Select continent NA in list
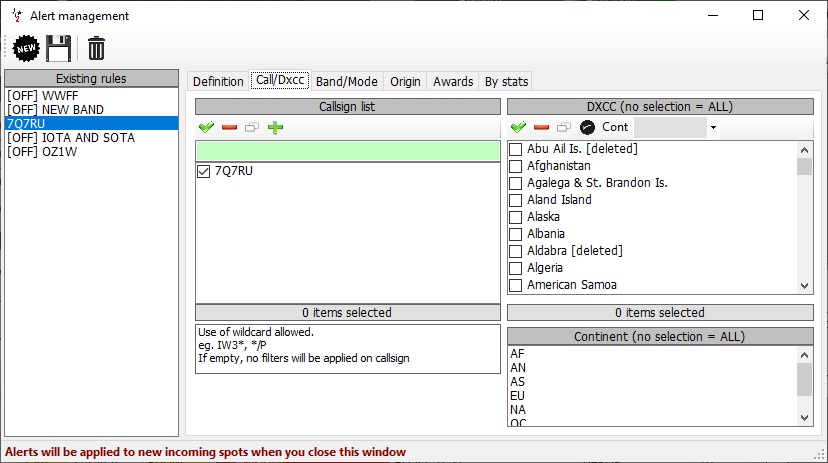This screenshot has height=463, width=828. pos(652,410)
